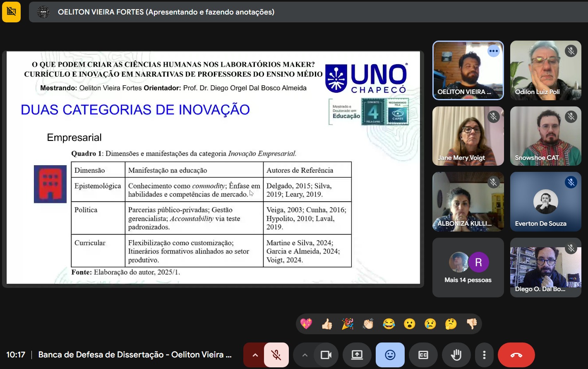This screenshot has width=588, height=369.
Task: Raise your hand in the meeting
Action: [x=456, y=355]
